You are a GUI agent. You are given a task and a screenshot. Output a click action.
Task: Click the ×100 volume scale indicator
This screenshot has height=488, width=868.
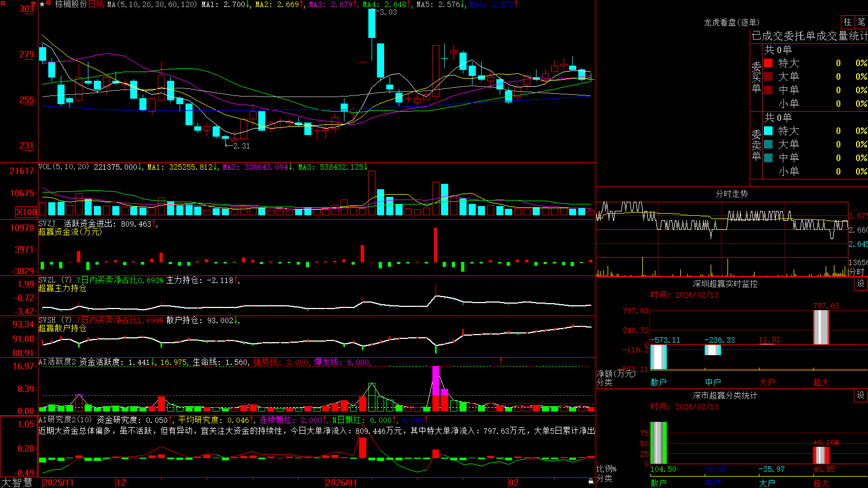click(x=26, y=212)
